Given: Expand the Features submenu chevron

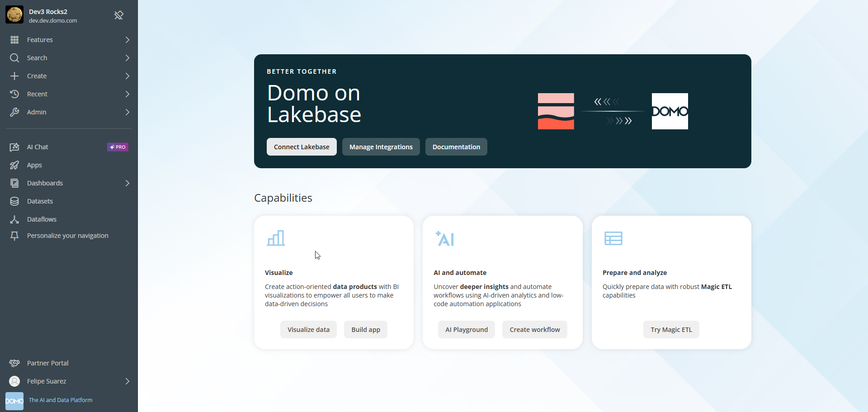Looking at the screenshot, I should [x=127, y=40].
